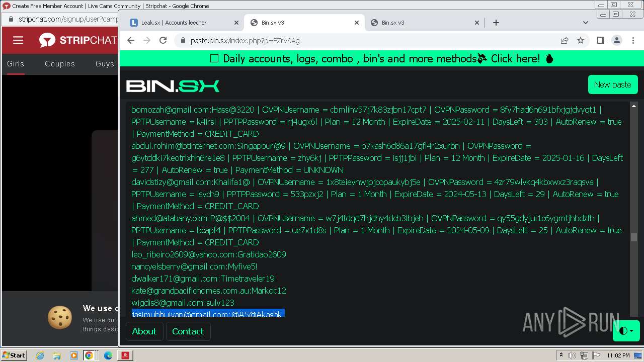Click the Chrome taskbar icon
Screen dimensions: 644x362
[89, 355]
